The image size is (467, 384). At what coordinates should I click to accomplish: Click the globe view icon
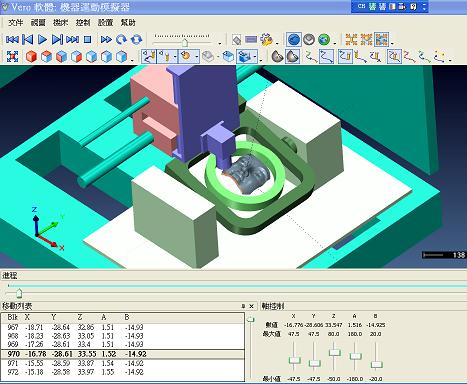pyautogui.click(x=324, y=40)
